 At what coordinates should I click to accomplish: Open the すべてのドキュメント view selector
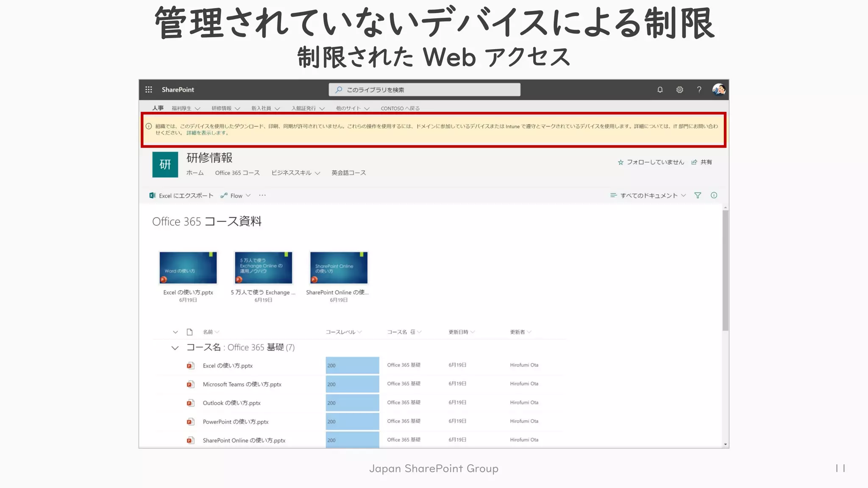(x=653, y=195)
